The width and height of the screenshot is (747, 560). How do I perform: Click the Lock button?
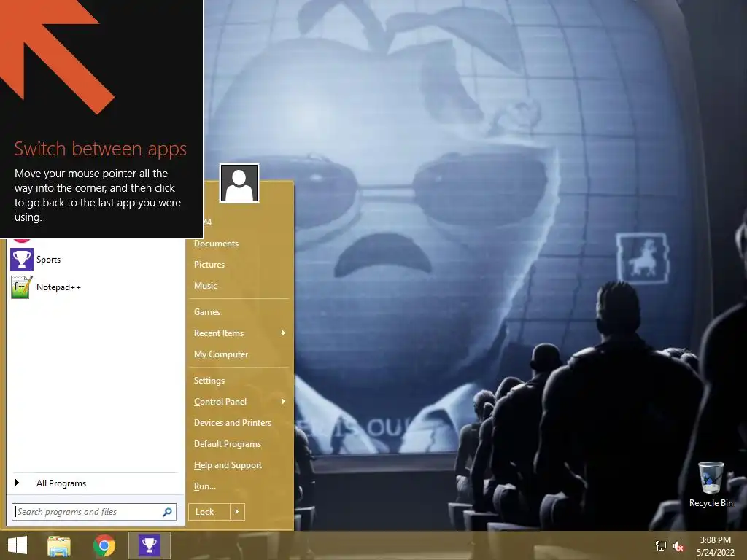click(x=209, y=512)
